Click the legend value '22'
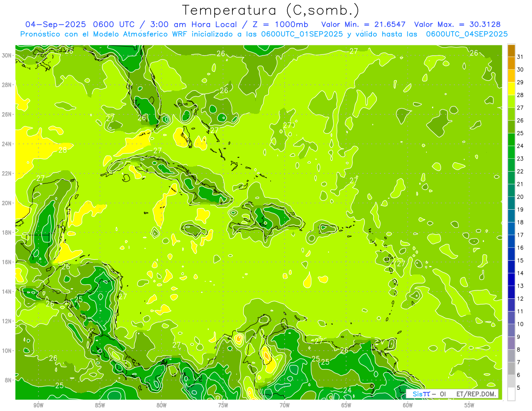The height and width of the screenshot is (411, 532). pos(520,172)
